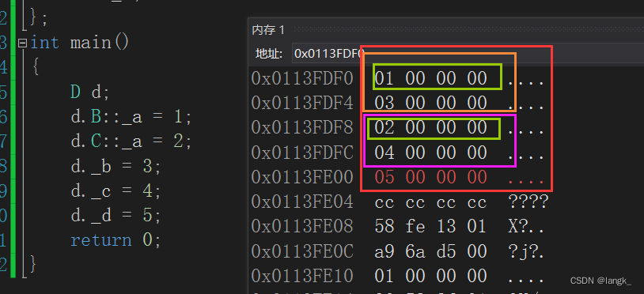Click bytes 03 00 00 00 row
Screen dimensions: 644x294
[431, 103]
